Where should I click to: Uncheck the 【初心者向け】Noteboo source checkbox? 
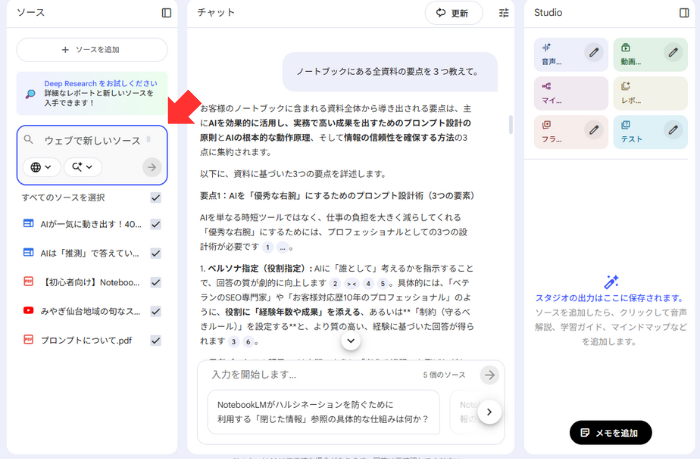[155, 282]
